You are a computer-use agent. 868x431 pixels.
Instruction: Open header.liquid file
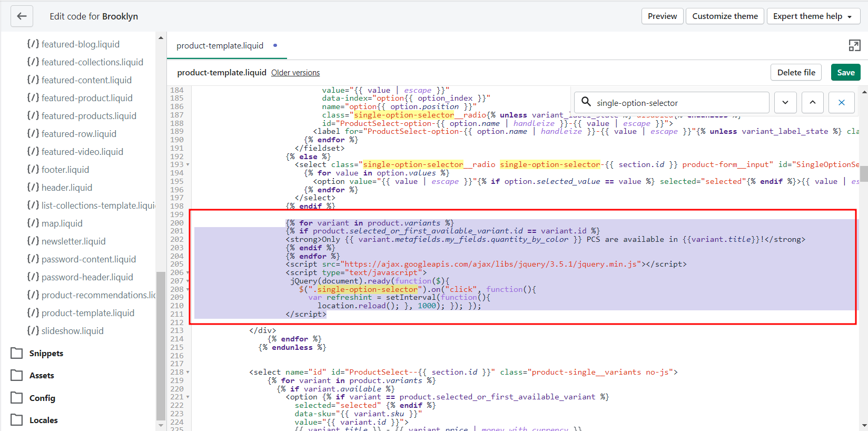pos(60,188)
